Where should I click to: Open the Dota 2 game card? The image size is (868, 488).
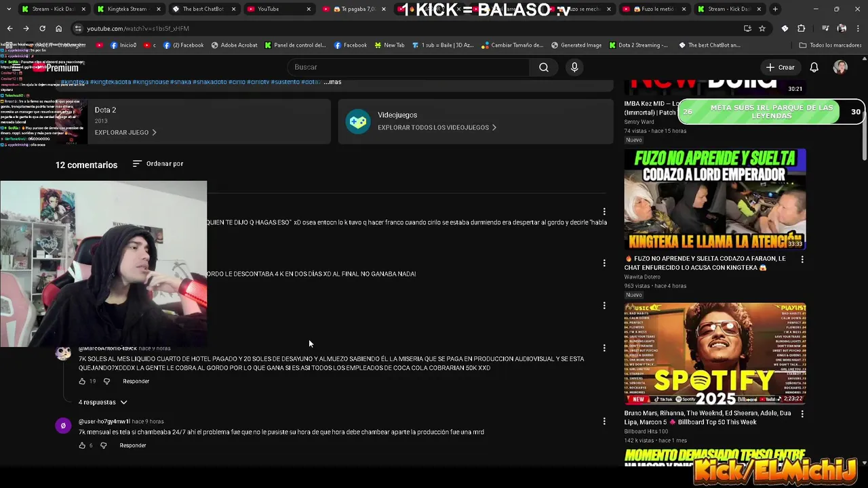[193, 121]
